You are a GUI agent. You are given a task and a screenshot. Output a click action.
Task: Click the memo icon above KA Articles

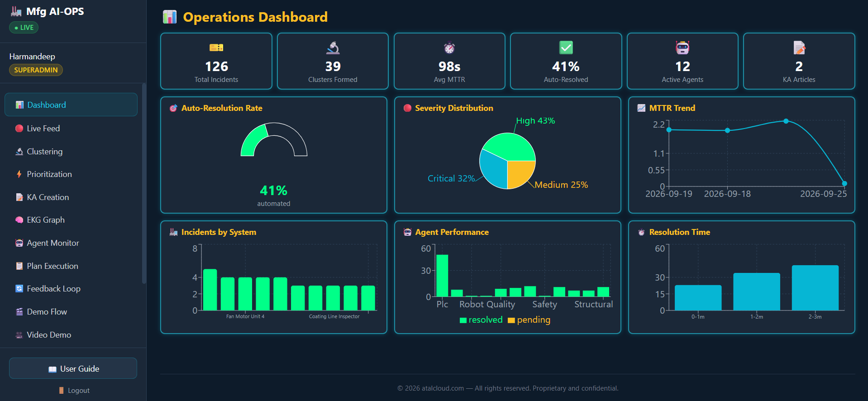pos(799,48)
